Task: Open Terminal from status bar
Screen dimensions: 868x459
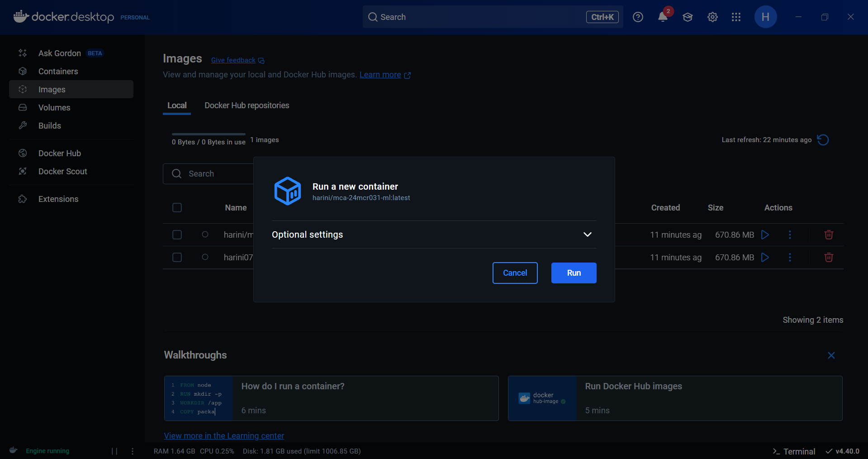Action: tap(794, 451)
